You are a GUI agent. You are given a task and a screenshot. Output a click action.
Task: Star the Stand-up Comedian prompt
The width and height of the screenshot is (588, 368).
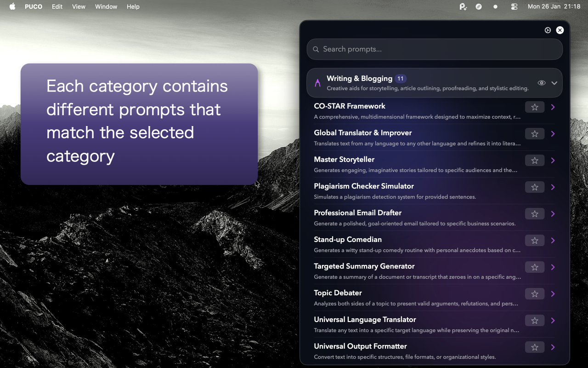pos(535,240)
